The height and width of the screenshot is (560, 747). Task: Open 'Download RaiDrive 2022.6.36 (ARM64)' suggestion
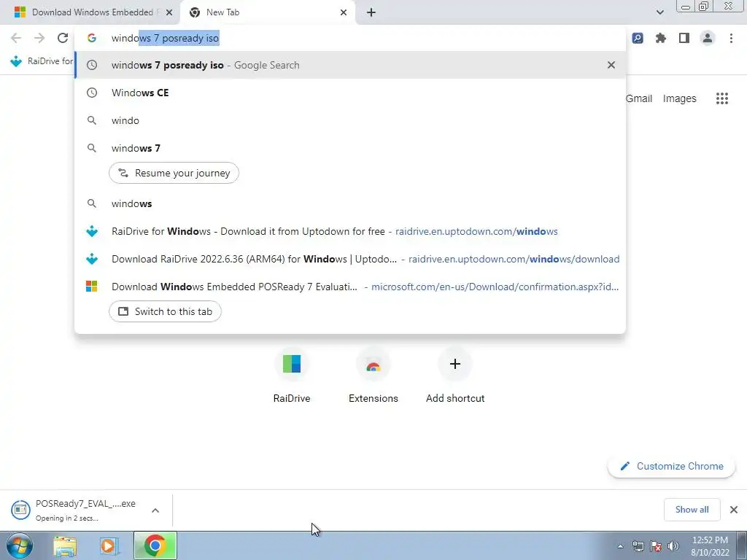pyautogui.click(x=350, y=259)
